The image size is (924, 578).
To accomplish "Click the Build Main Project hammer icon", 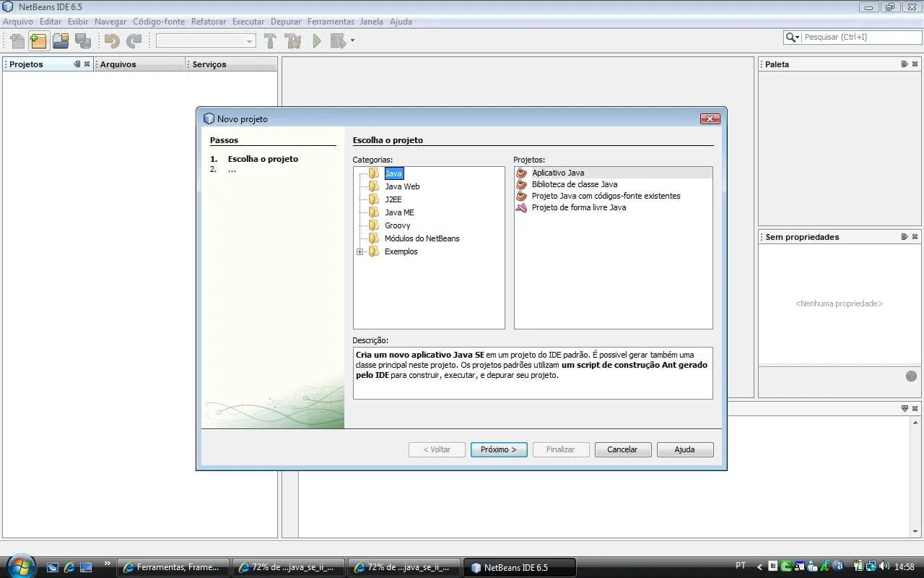I will coord(271,41).
